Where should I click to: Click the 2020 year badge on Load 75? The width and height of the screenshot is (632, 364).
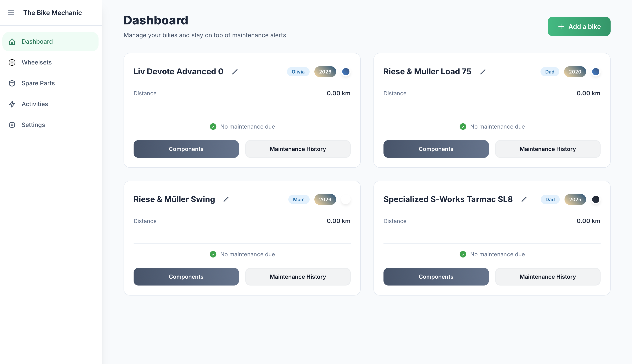coord(575,71)
